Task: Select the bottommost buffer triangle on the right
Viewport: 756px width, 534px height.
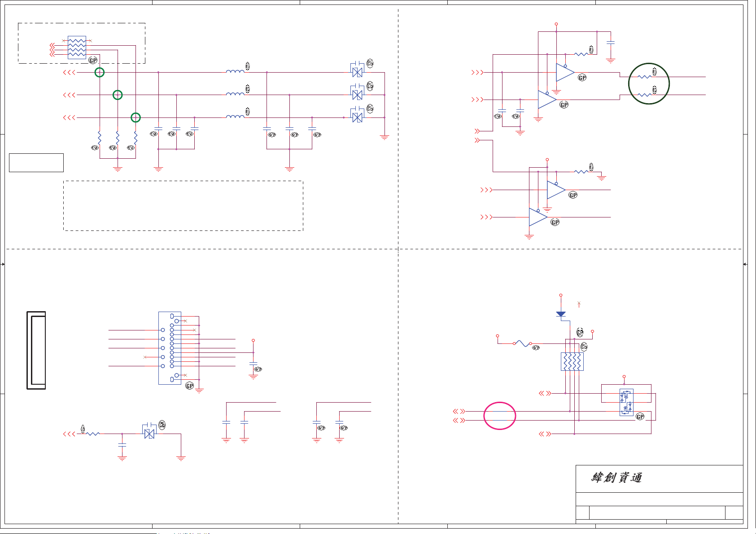Action: [x=538, y=217]
